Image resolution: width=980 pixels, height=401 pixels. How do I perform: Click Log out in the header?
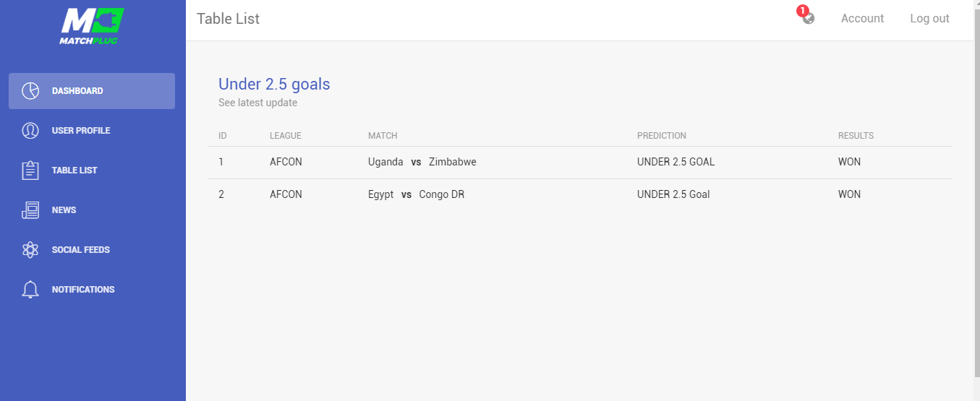[929, 19]
